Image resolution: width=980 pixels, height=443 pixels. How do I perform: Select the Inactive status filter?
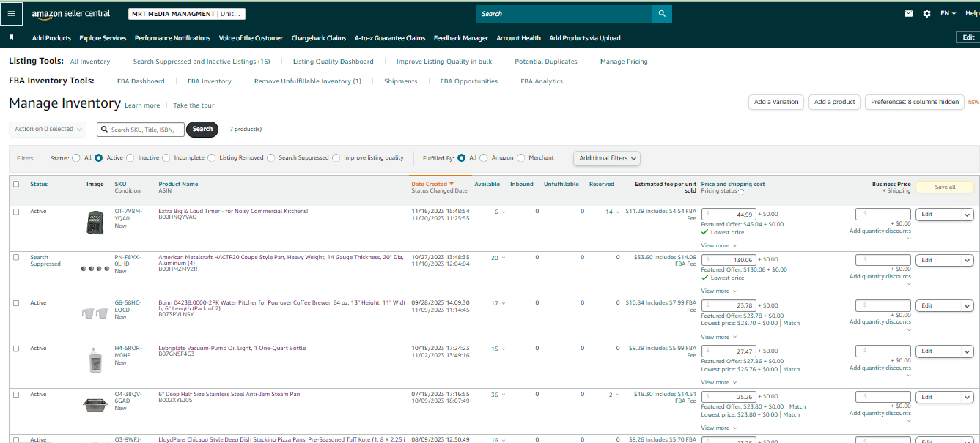pos(130,157)
